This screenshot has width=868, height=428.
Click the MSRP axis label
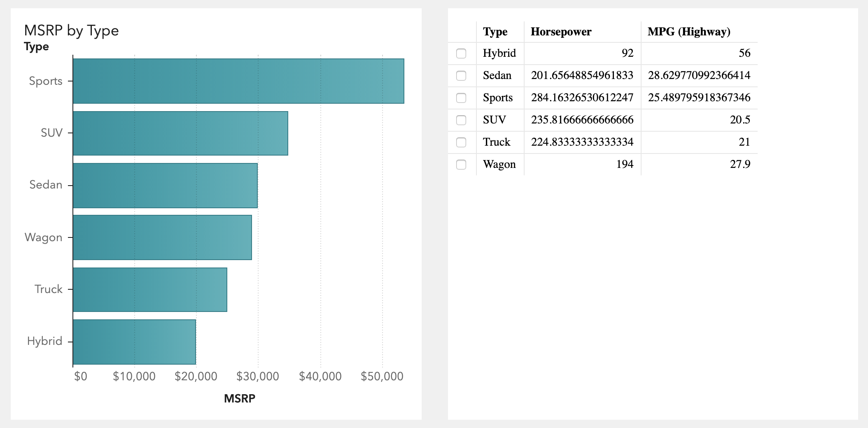(239, 398)
